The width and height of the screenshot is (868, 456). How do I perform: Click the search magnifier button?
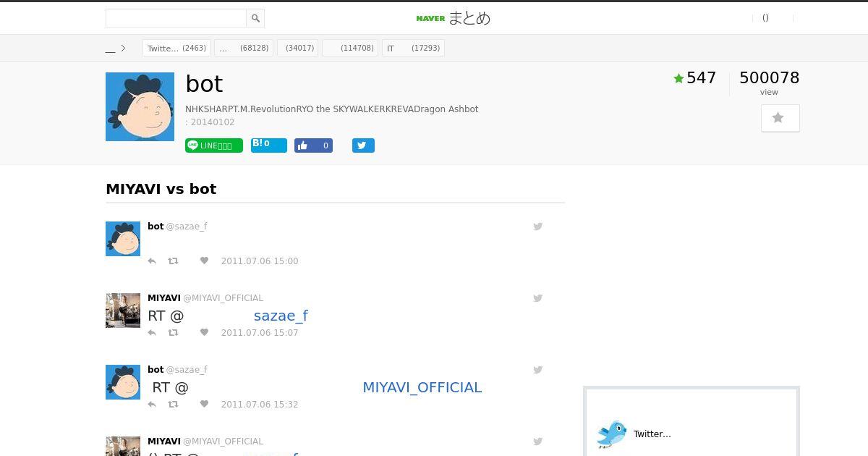(255, 18)
